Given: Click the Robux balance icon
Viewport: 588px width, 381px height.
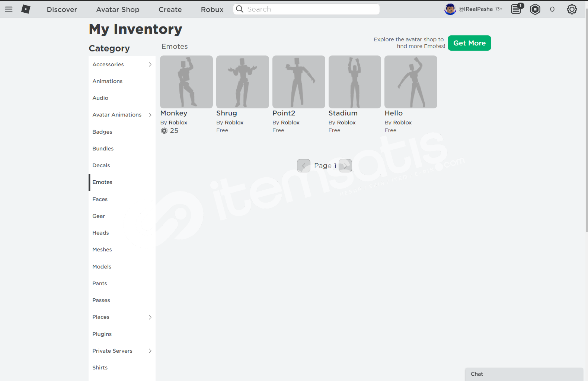Looking at the screenshot, I should 535,9.
